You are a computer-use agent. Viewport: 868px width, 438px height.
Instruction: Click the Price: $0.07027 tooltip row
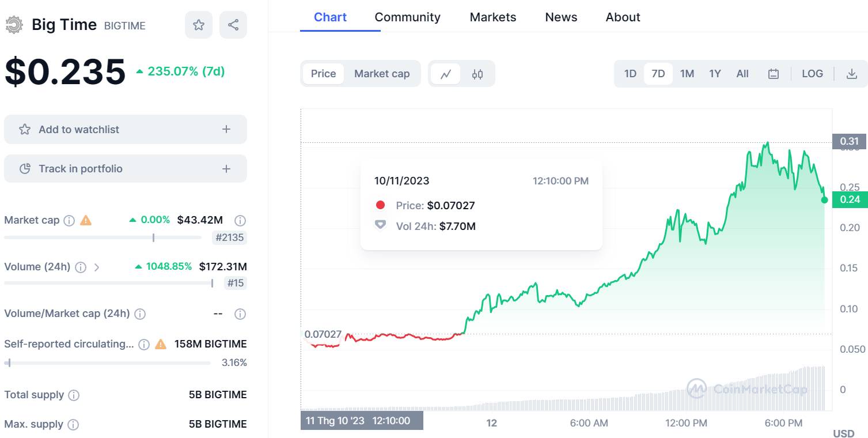click(x=425, y=205)
